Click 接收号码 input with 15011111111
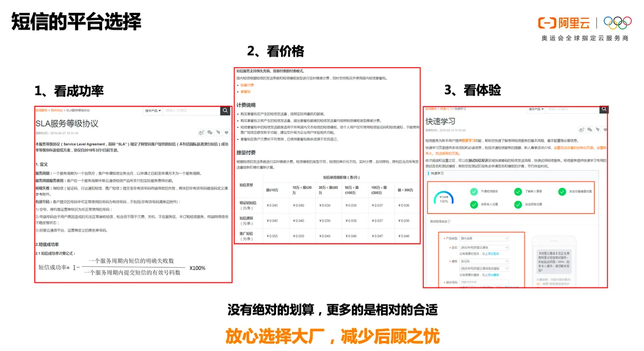The width and height of the screenshot is (644, 351). (484, 282)
